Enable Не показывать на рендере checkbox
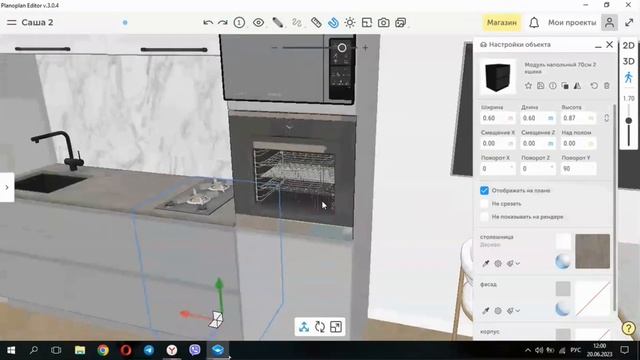This screenshot has width=640, height=360. click(484, 217)
